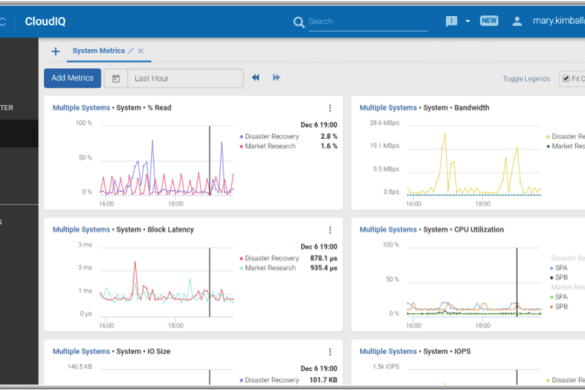Click the pencil icon to rename System Metrics

click(131, 51)
